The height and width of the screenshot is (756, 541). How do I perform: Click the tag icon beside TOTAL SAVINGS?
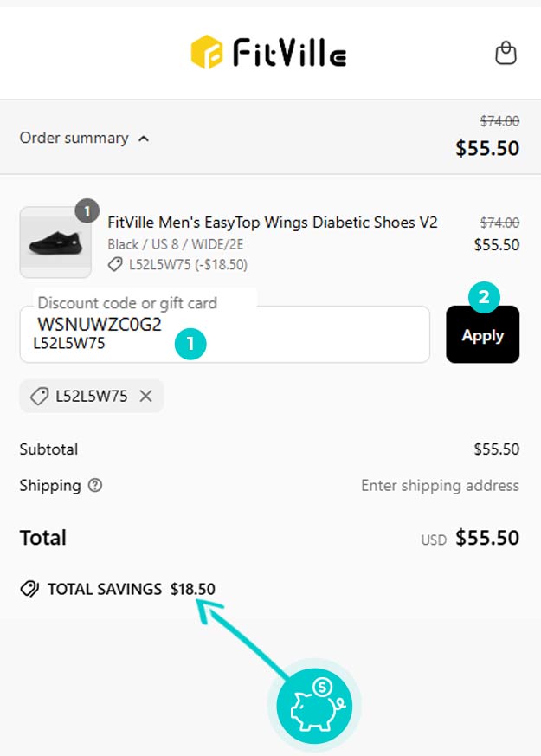point(29,590)
